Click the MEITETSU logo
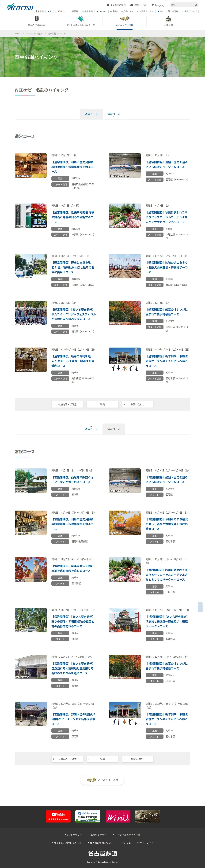Viewport: 205px width, 868px height. click(20, 7)
